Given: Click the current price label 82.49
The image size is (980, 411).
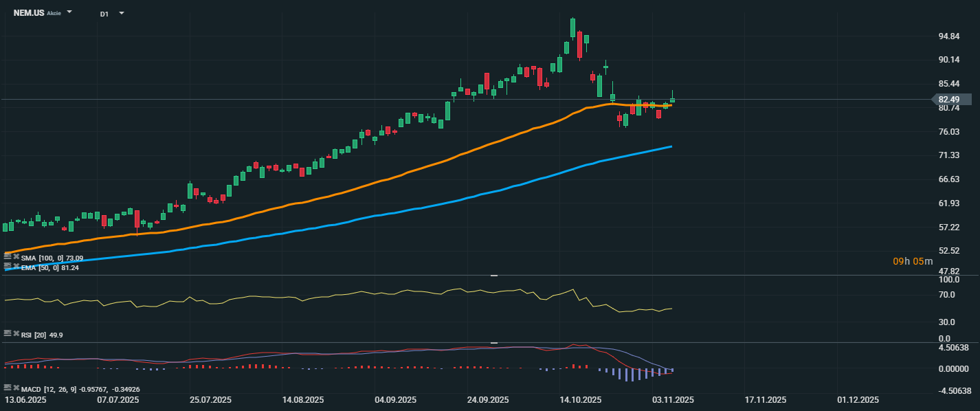Looking at the screenshot, I should [953, 100].
